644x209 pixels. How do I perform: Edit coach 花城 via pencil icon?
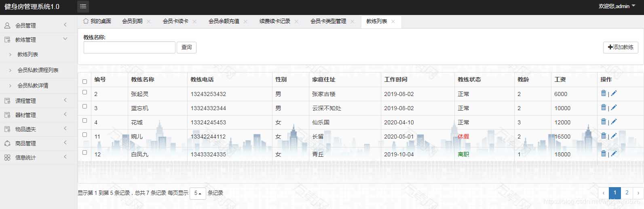coord(614,122)
